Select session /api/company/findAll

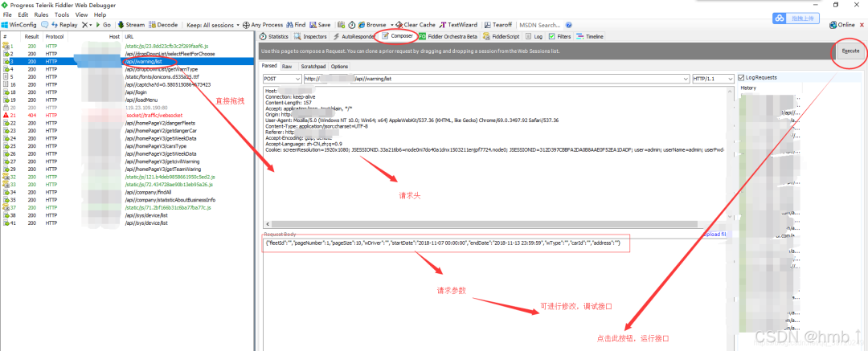tap(128, 192)
